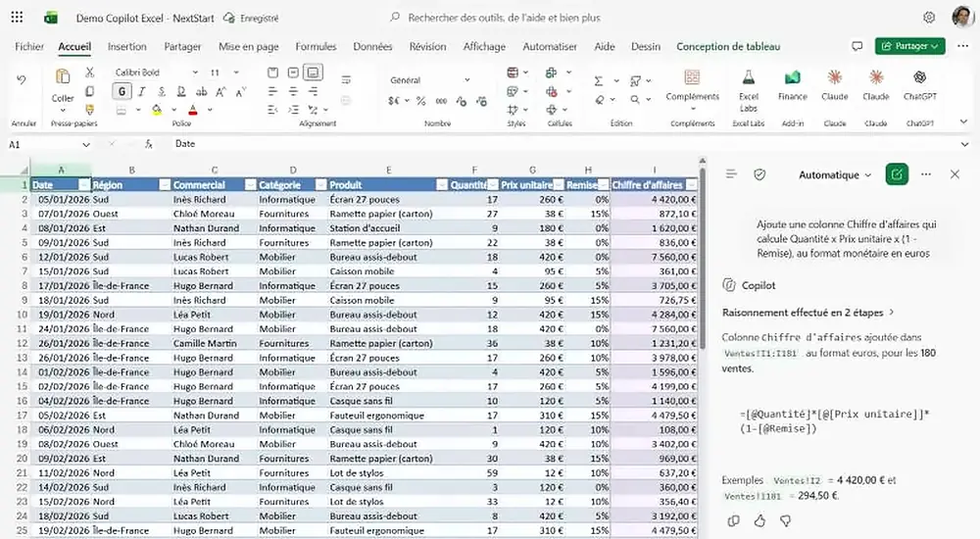Increase font size with the A^ icon
This screenshot has width=980, height=539.
click(x=220, y=92)
